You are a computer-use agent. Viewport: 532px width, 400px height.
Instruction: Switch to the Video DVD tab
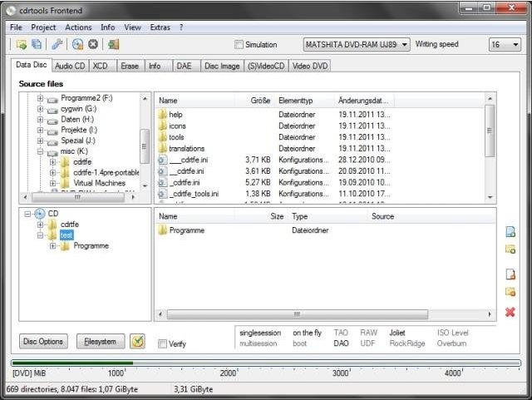(x=310, y=66)
